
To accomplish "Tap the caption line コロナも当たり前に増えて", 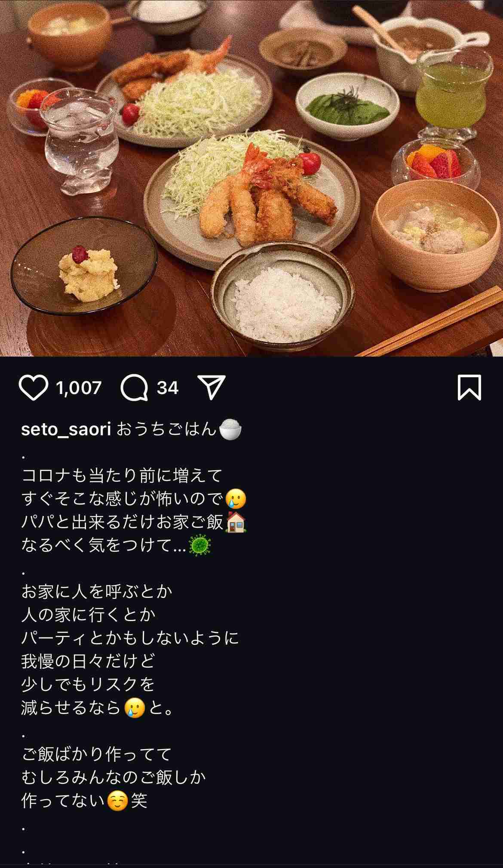I will click(x=122, y=476).
